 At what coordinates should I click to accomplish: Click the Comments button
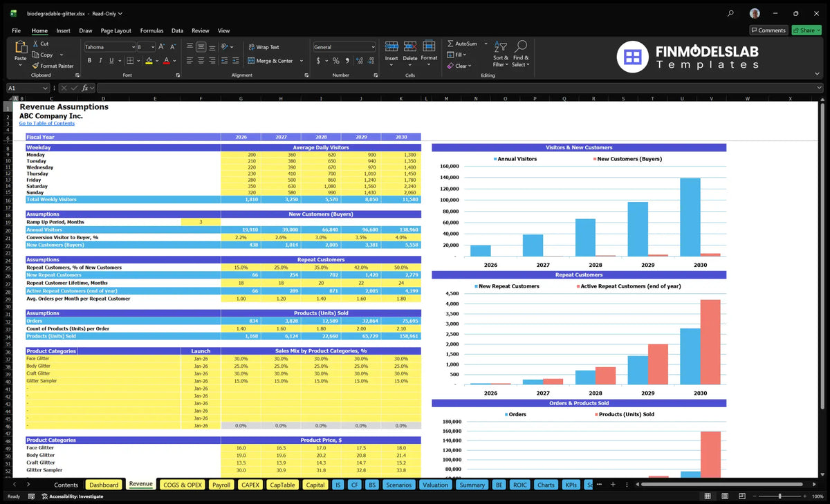point(768,30)
